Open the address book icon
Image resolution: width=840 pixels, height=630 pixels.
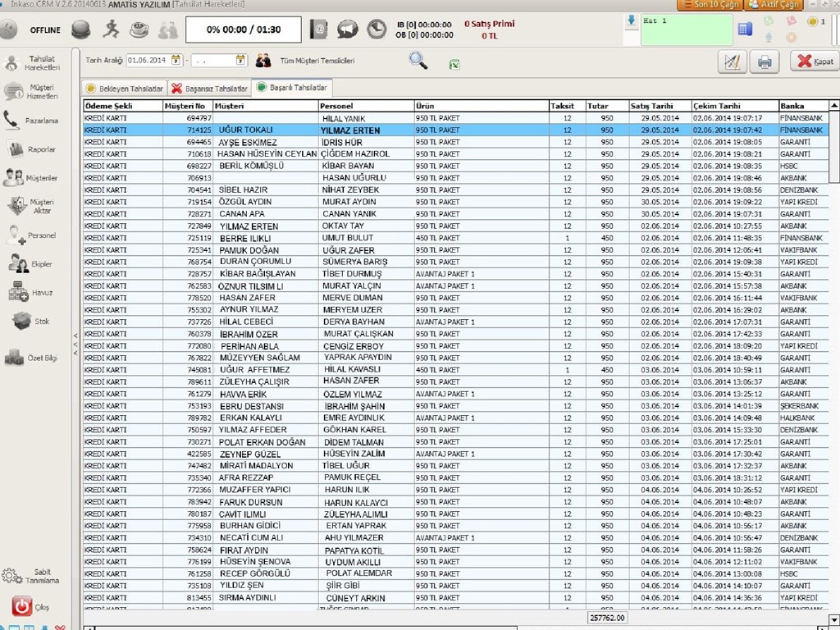(x=319, y=29)
